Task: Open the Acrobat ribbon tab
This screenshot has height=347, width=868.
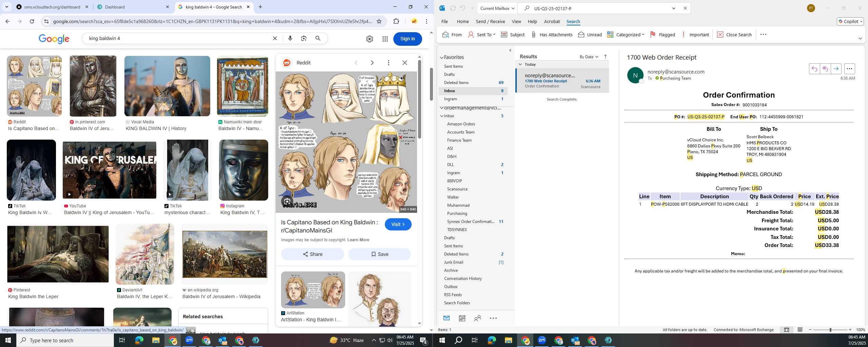Action: tap(552, 21)
